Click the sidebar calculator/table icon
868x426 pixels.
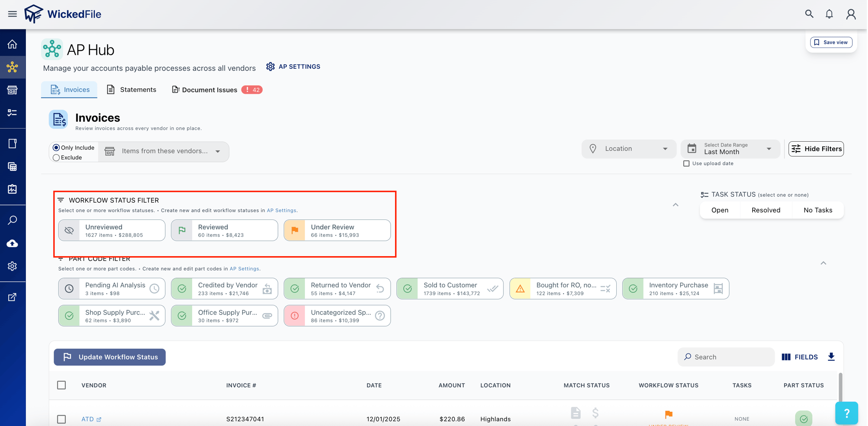click(13, 166)
